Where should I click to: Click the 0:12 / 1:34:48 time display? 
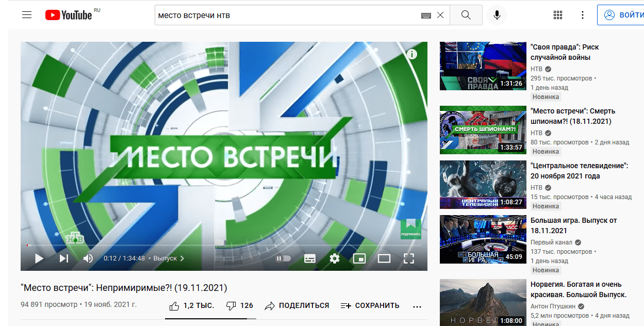coord(124,258)
